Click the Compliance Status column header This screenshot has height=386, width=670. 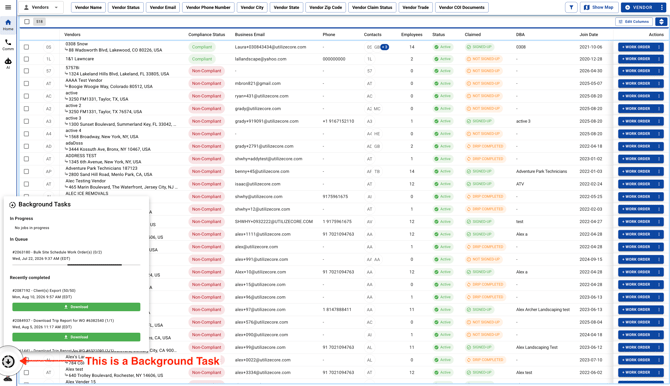[x=206, y=35]
